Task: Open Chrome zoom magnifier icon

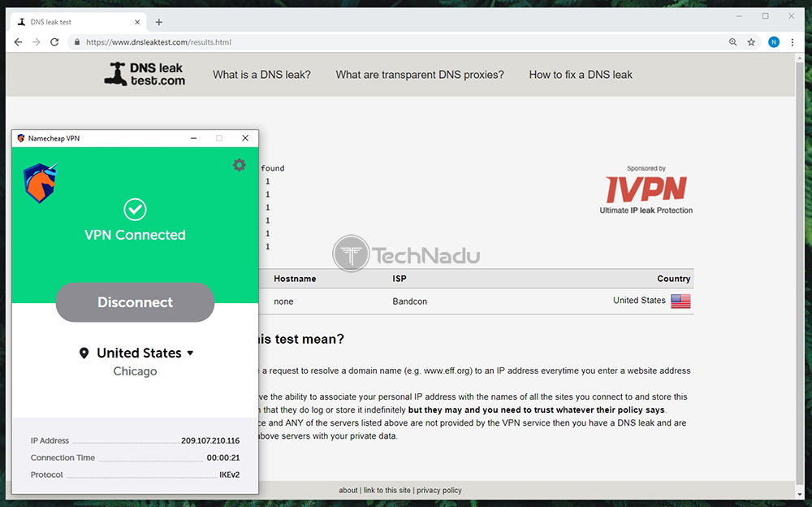Action: (x=732, y=42)
